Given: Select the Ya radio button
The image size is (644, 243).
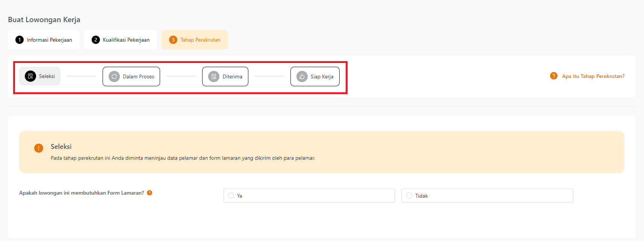Looking at the screenshot, I should 231,195.
